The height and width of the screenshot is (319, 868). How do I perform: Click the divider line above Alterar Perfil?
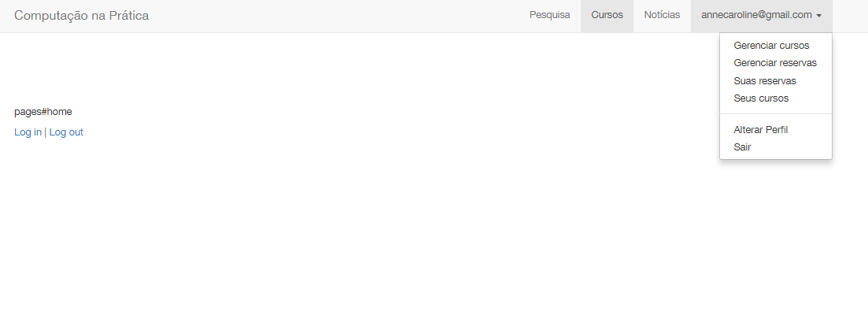[776, 114]
